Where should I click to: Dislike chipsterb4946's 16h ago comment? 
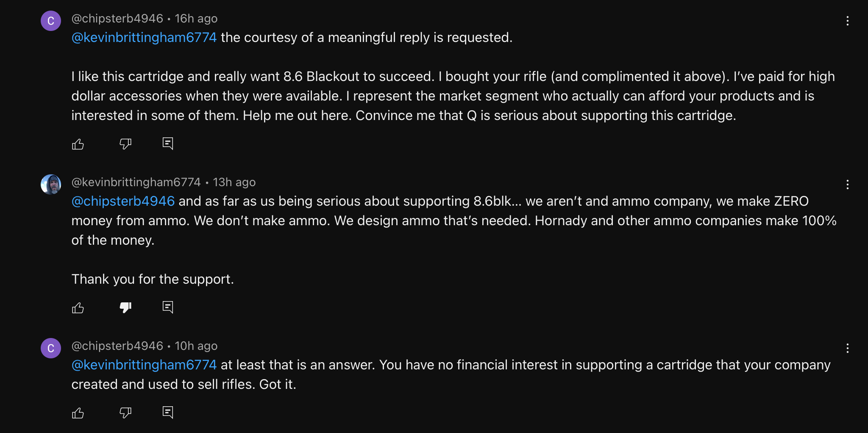(x=125, y=144)
